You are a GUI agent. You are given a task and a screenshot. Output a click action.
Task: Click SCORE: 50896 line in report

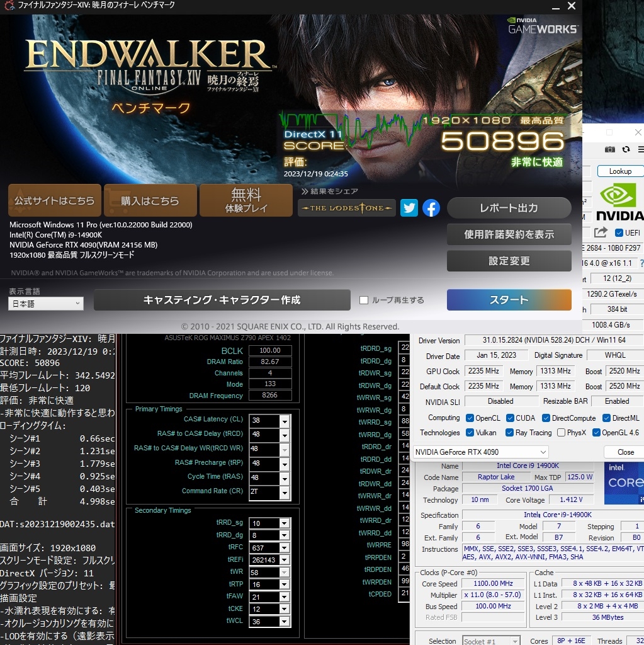point(30,363)
